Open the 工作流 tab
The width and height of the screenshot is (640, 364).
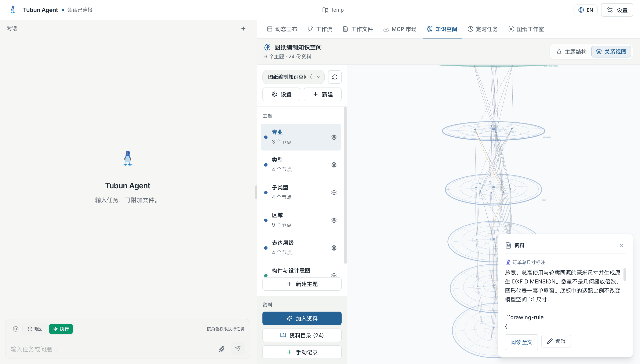pyautogui.click(x=320, y=29)
